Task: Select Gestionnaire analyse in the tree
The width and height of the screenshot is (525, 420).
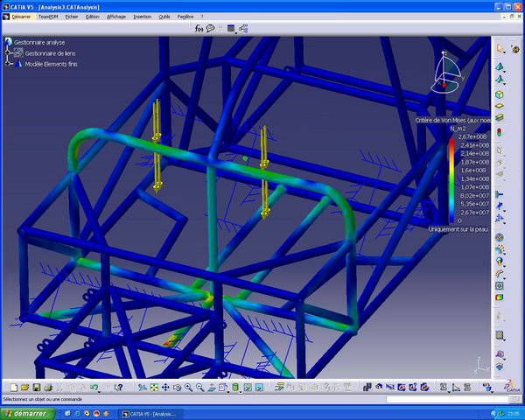Action: tap(39, 42)
